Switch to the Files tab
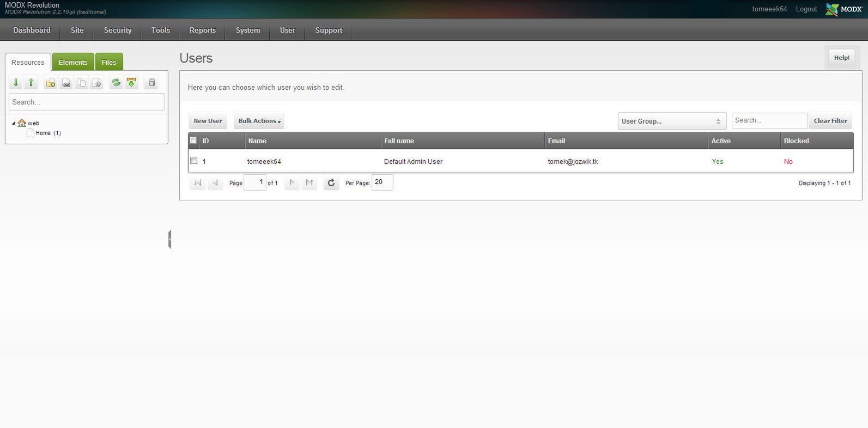 109,62
